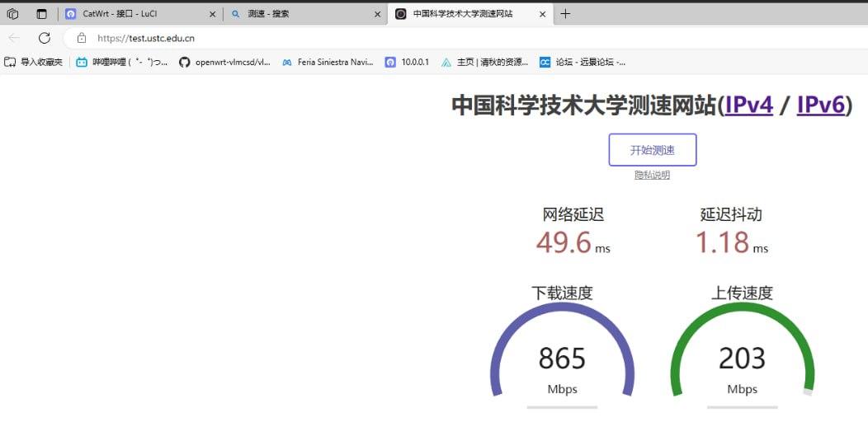868x422 pixels.
Task: Click the site lock icon in address bar
Action: coord(82,38)
